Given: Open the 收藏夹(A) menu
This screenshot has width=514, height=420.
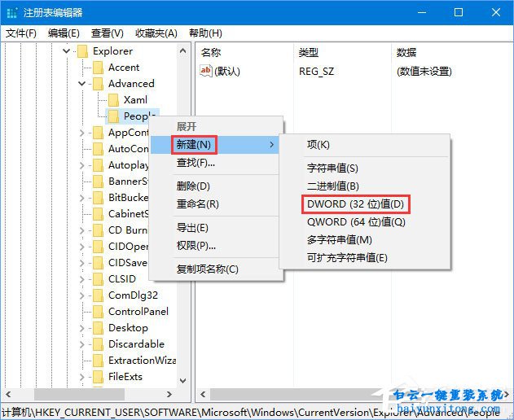Looking at the screenshot, I should click(x=156, y=33).
